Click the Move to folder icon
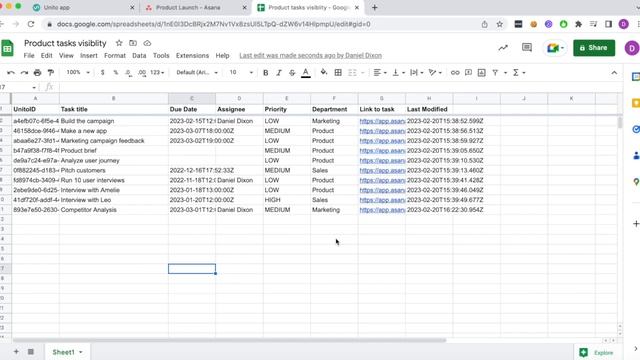The width and height of the screenshot is (640, 360). 133,43
